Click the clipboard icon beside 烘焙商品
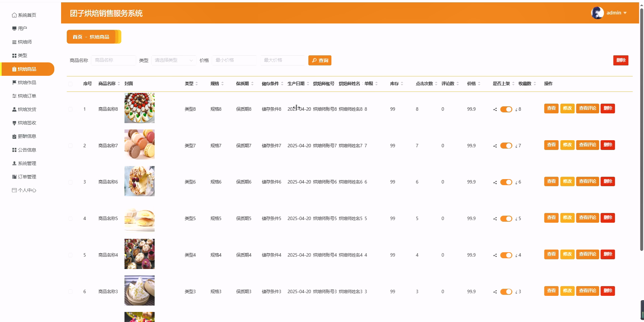644x322 pixels. (14, 69)
